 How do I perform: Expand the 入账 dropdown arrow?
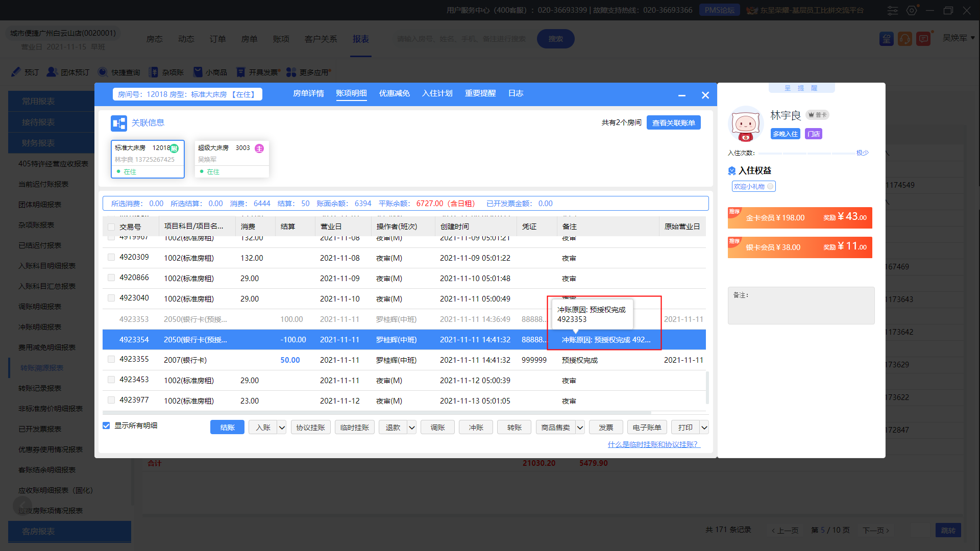282,428
